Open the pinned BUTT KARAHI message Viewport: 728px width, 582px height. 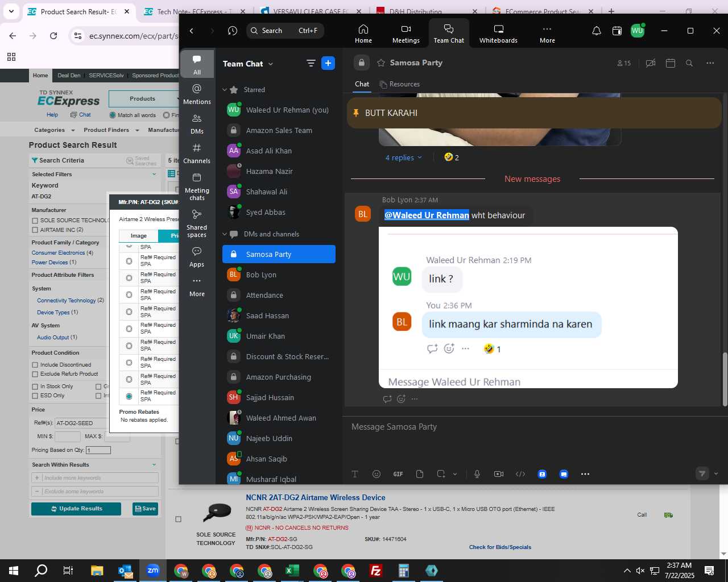point(534,113)
